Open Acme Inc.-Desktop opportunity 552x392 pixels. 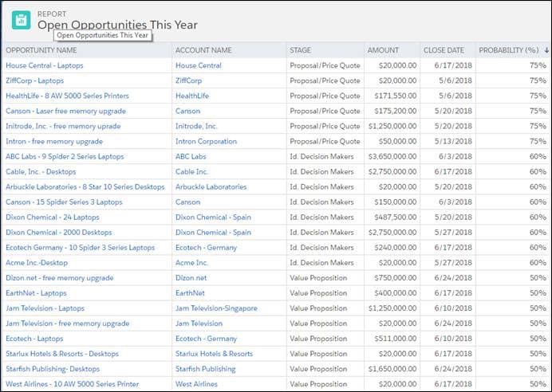coord(37,263)
